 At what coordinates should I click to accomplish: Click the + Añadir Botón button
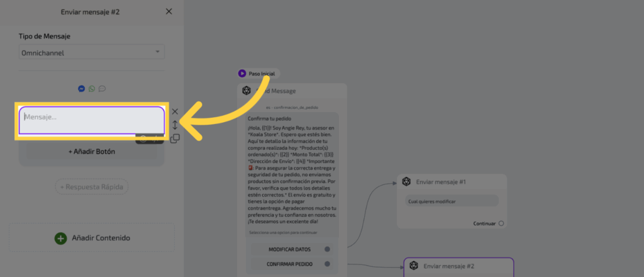[x=92, y=152]
